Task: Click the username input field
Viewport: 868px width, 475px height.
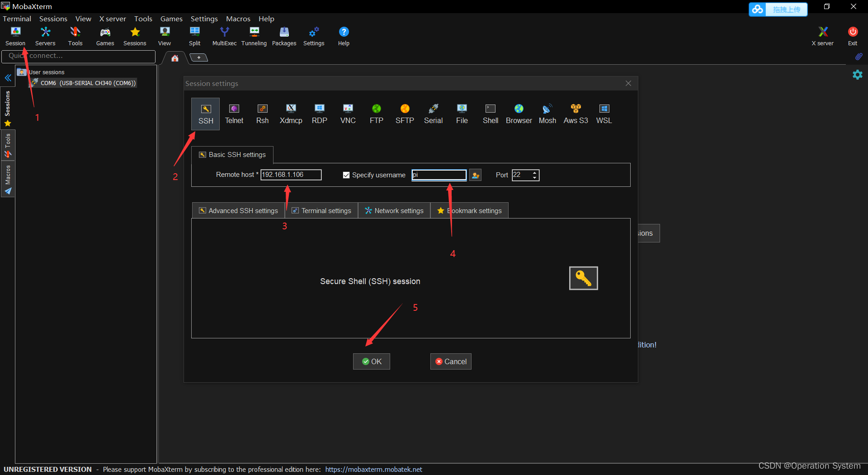Action: pos(439,175)
